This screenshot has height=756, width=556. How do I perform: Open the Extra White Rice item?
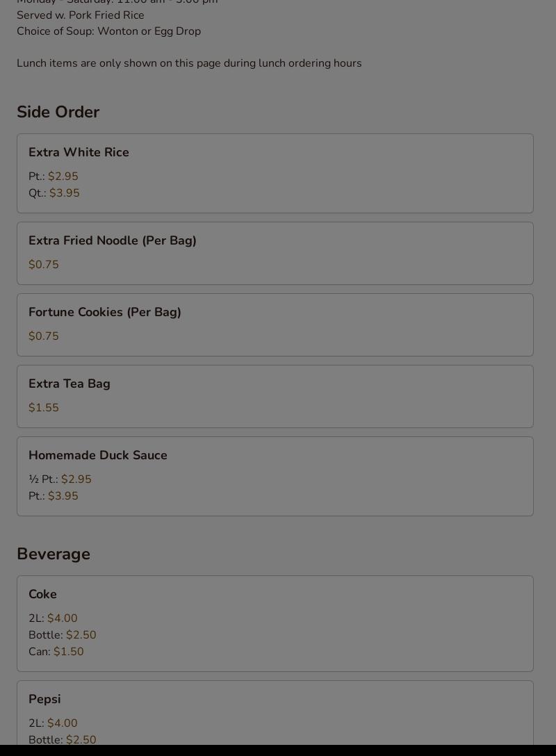[x=79, y=152]
